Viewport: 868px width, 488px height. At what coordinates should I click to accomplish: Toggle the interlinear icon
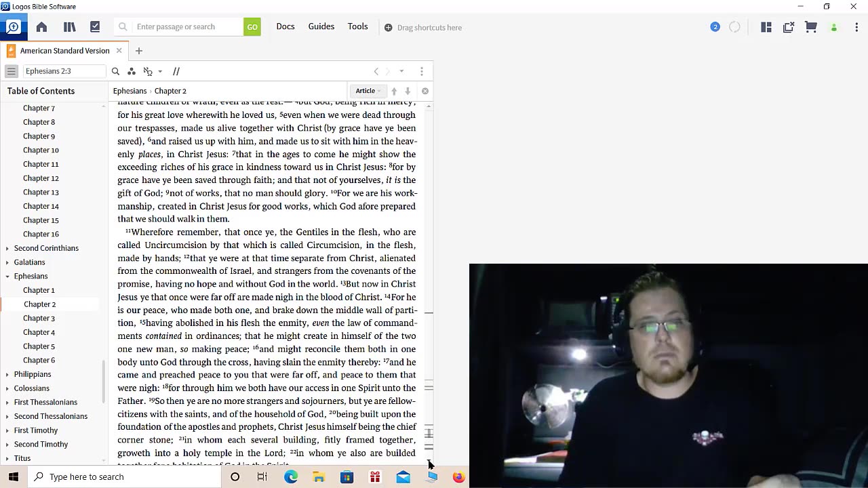coord(148,71)
